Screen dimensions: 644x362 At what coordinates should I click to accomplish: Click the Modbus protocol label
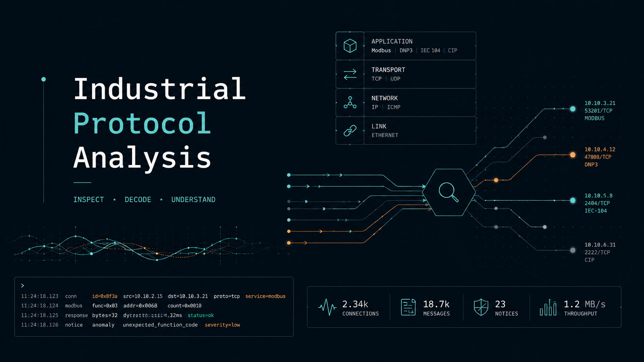381,50
